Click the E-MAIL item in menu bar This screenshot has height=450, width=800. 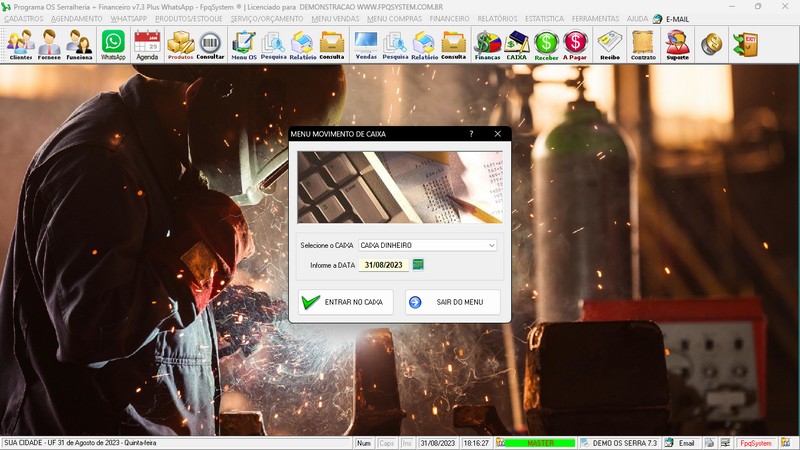pos(671,19)
